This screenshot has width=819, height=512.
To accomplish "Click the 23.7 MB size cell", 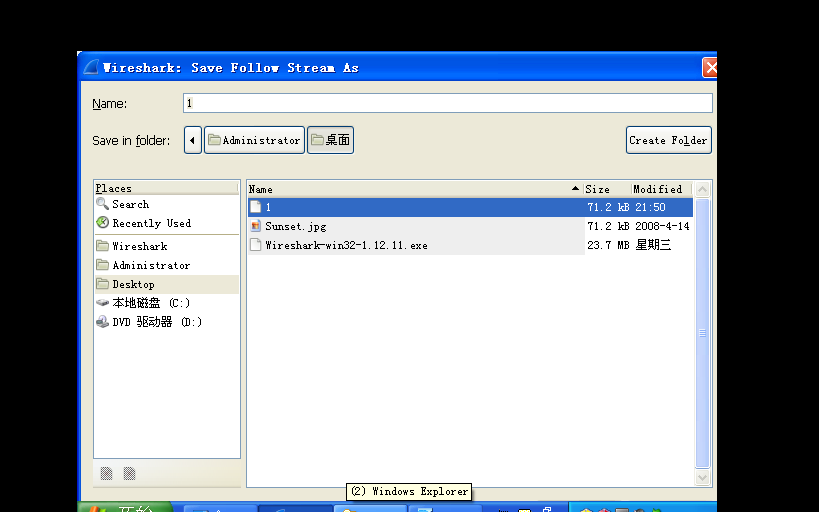I will (x=608, y=245).
